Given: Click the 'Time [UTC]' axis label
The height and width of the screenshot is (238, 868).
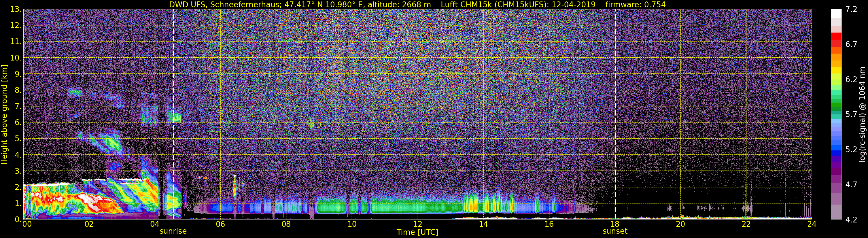Looking at the screenshot, I should point(417,232).
